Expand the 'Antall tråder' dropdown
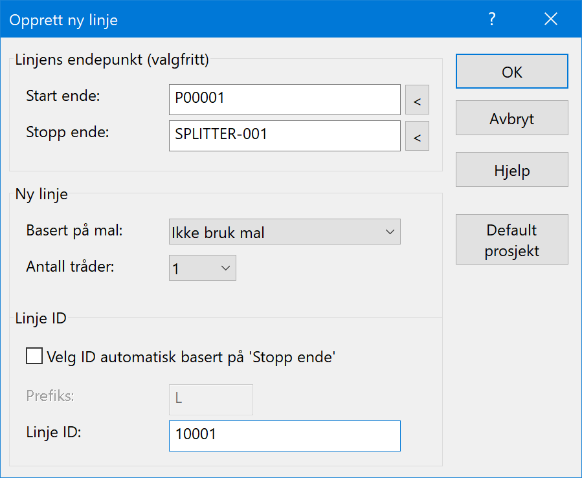The width and height of the screenshot is (582, 478). pyautogui.click(x=202, y=268)
